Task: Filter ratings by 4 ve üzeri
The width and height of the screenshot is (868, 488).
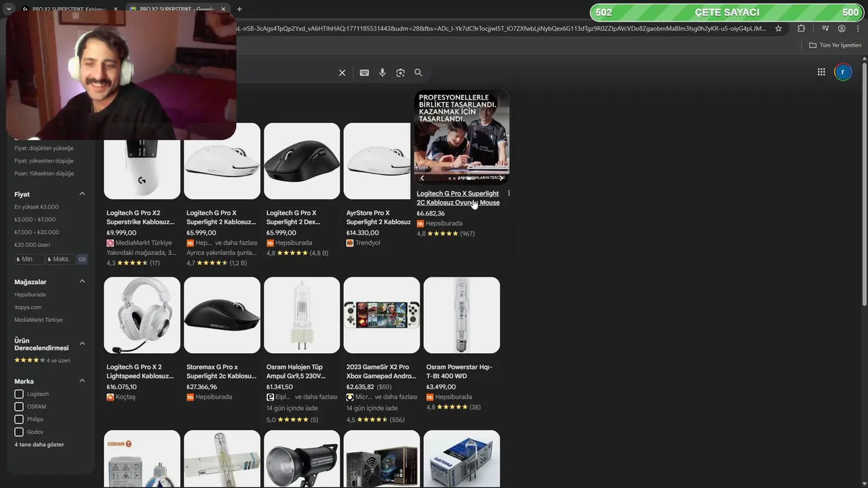Action: [x=42, y=361]
